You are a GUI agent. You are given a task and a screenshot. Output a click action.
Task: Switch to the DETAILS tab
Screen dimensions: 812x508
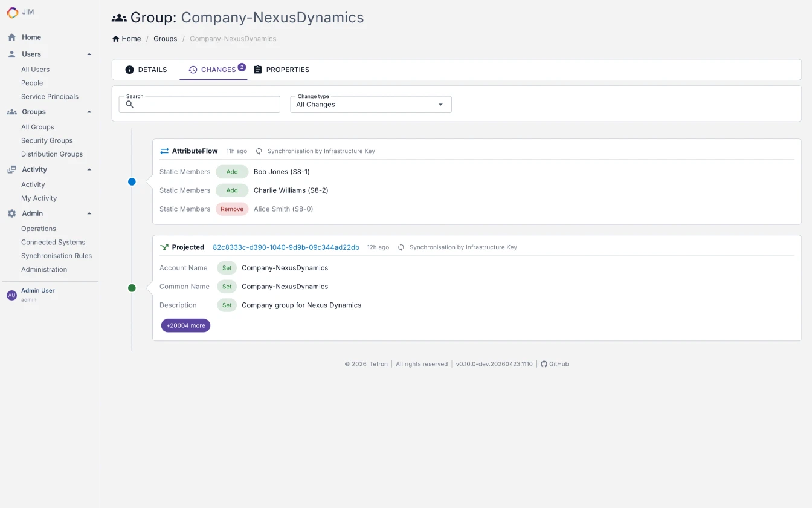pyautogui.click(x=146, y=69)
